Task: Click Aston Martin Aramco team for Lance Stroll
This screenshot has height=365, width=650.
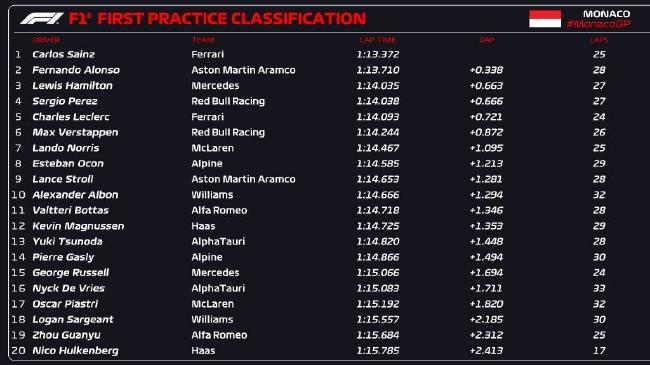Action: 243,179
